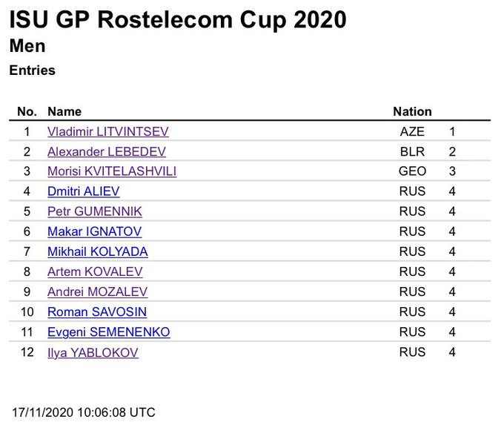Select Dmitri ALIEV skater link

coord(83,192)
